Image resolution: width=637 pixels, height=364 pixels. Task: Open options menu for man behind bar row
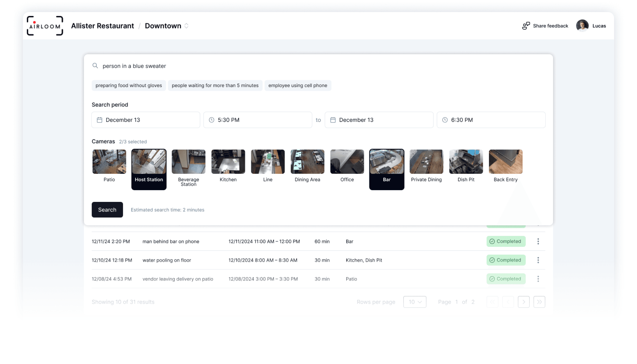[x=538, y=241]
